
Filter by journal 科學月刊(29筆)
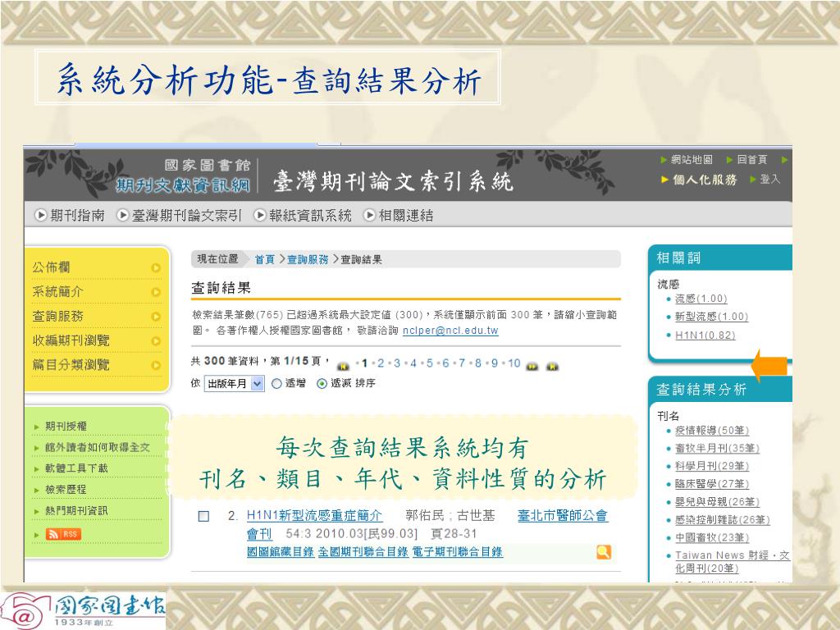click(x=712, y=466)
